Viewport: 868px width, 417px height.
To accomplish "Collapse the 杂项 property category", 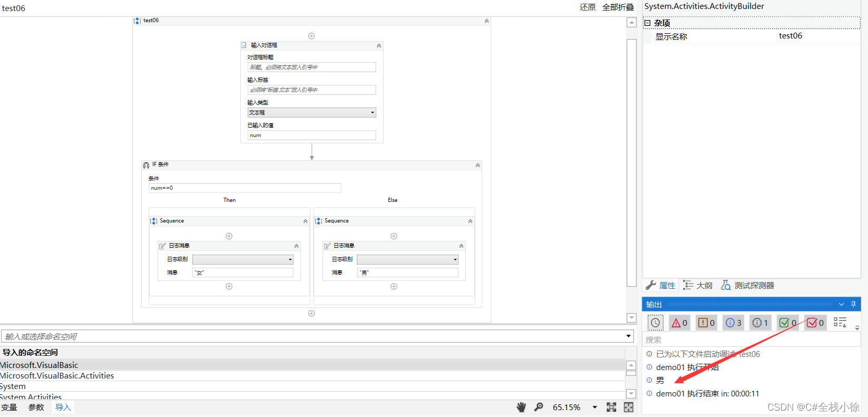I will tap(648, 23).
